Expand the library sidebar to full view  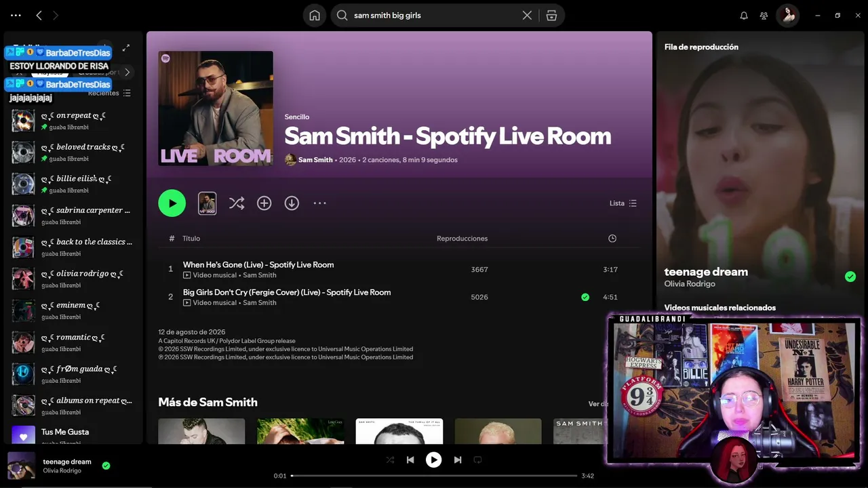[125, 48]
